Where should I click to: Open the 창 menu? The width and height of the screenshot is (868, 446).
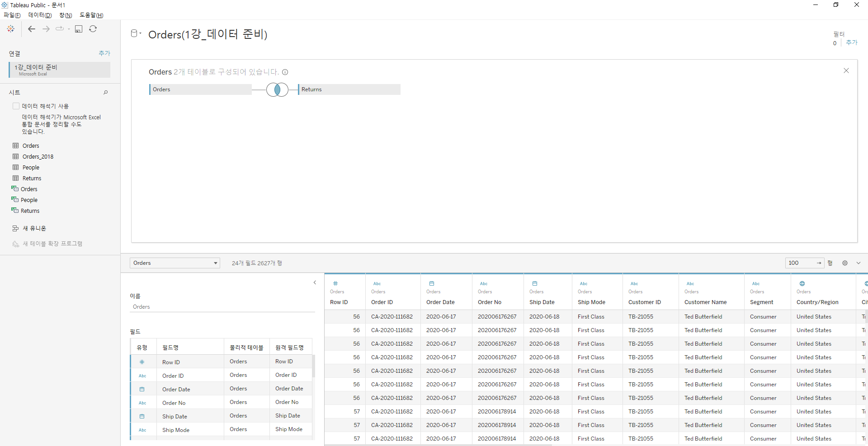coord(66,15)
